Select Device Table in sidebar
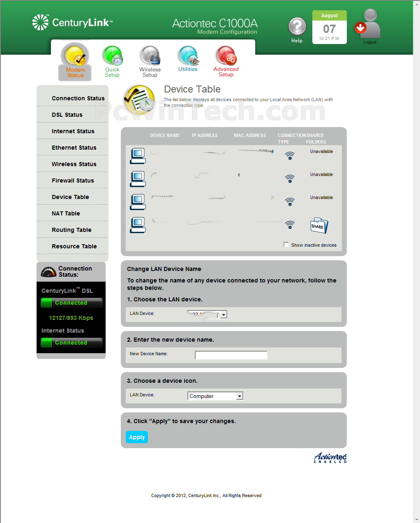The image size is (420, 523). [70, 197]
